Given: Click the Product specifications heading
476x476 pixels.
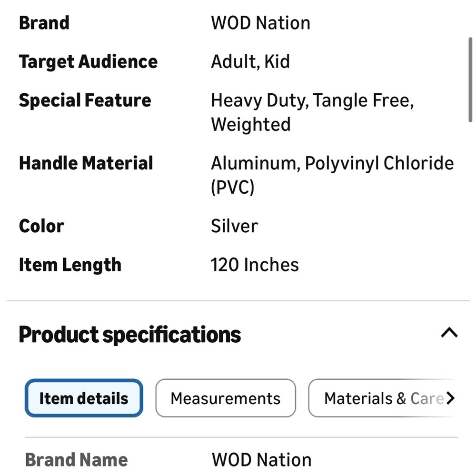Looking at the screenshot, I should click(129, 335).
